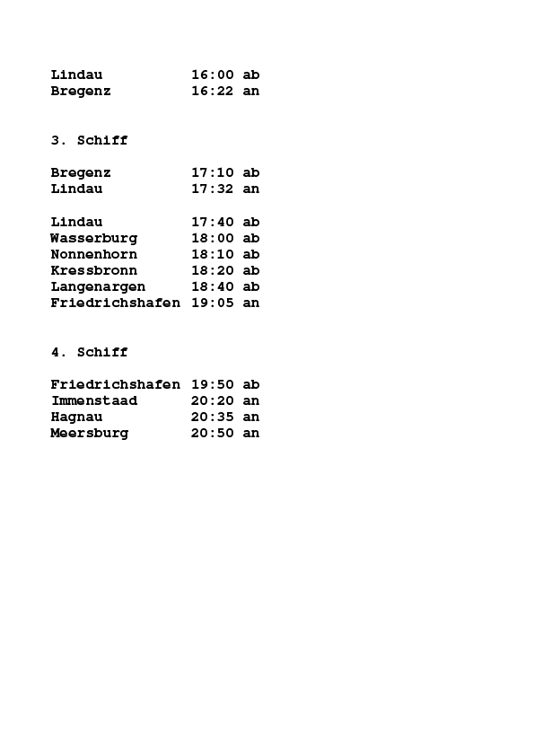This screenshot has width=534, height=756.
Task: Click the Friedrichshafen 19:05 arrival time
Action: [x=213, y=303]
